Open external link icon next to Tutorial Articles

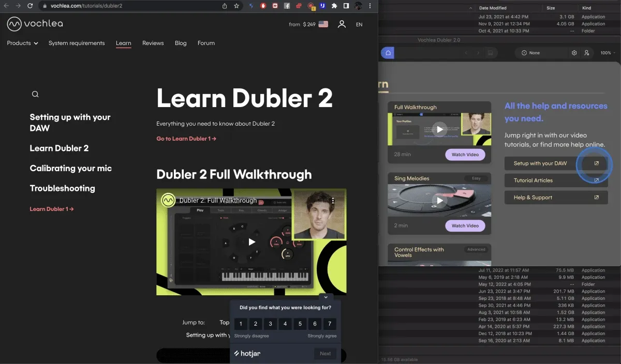(596, 180)
